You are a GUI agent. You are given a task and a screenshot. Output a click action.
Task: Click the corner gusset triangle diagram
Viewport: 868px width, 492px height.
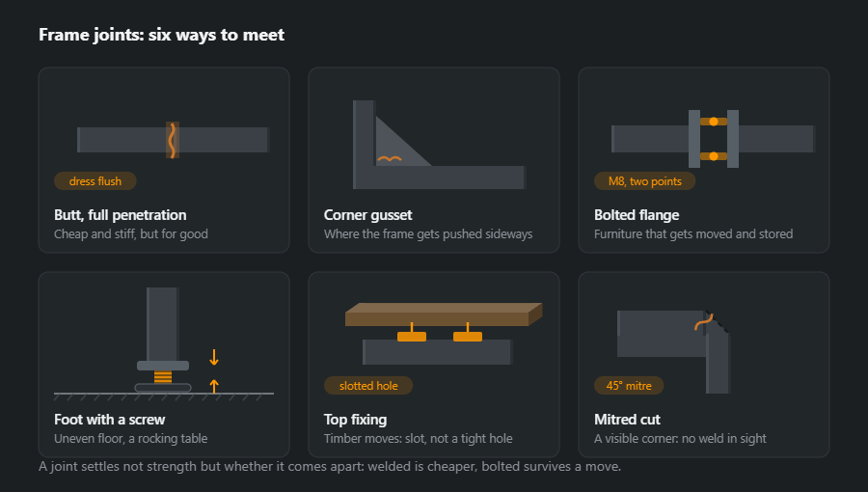point(439,145)
